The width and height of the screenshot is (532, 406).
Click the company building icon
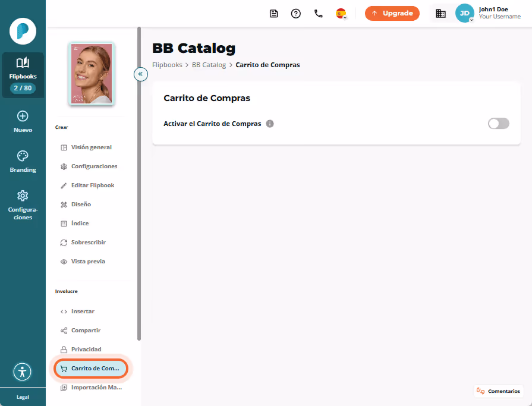440,14
